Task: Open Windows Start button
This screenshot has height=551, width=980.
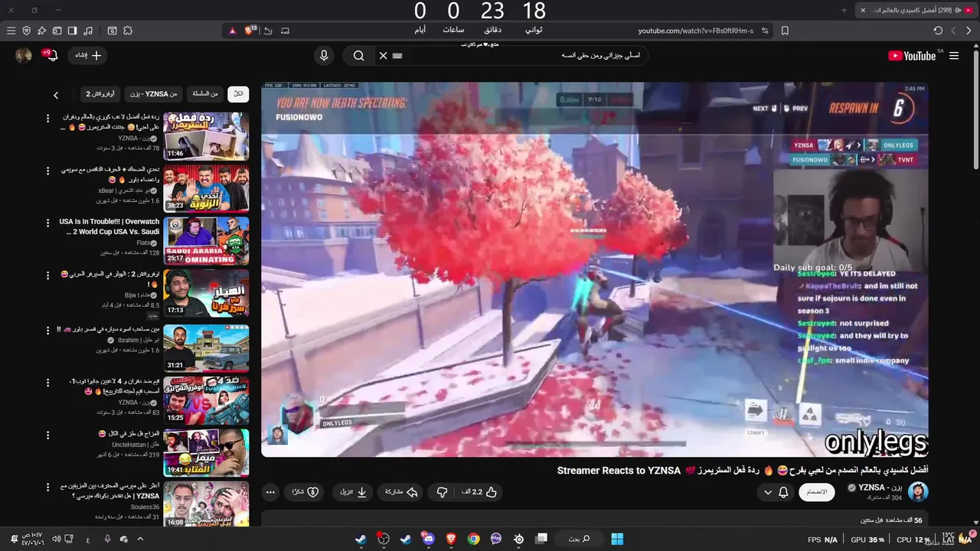Action: [617, 539]
